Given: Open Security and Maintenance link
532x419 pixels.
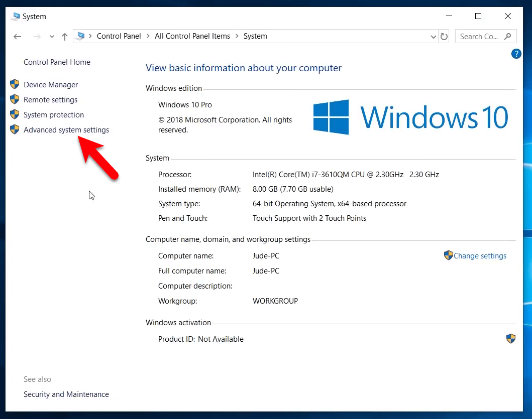Looking at the screenshot, I should (66, 394).
